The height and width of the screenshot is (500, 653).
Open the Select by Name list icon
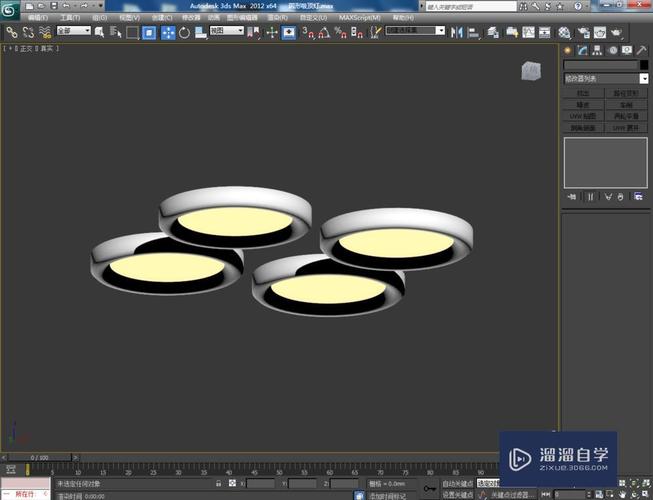(x=115, y=32)
